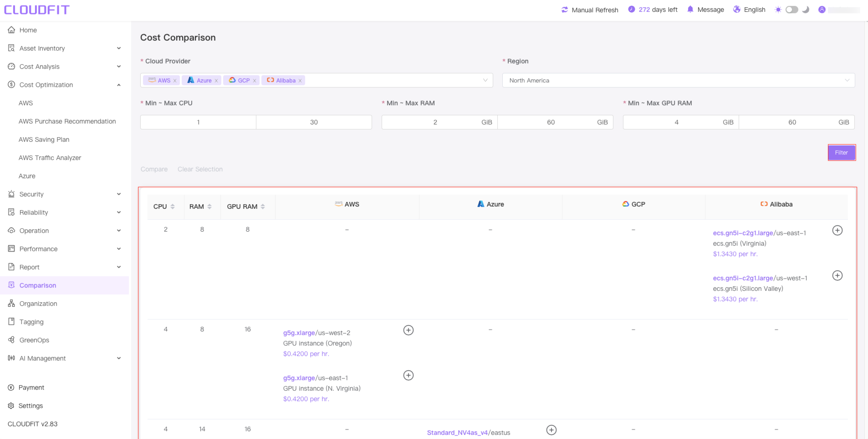Viewport: 868px width, 439px height.
Task: Open the AWS submenu item
Action: pyautogui.click(x=26, y=103)
